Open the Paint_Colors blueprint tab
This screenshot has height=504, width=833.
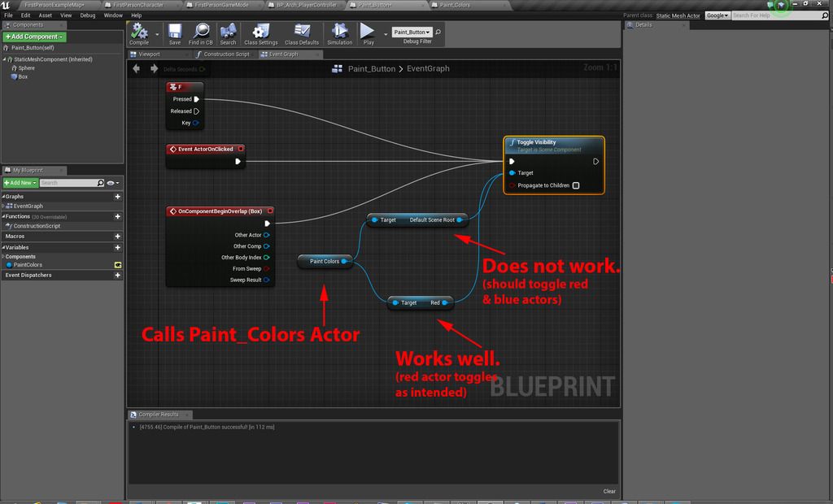point(456,4)
